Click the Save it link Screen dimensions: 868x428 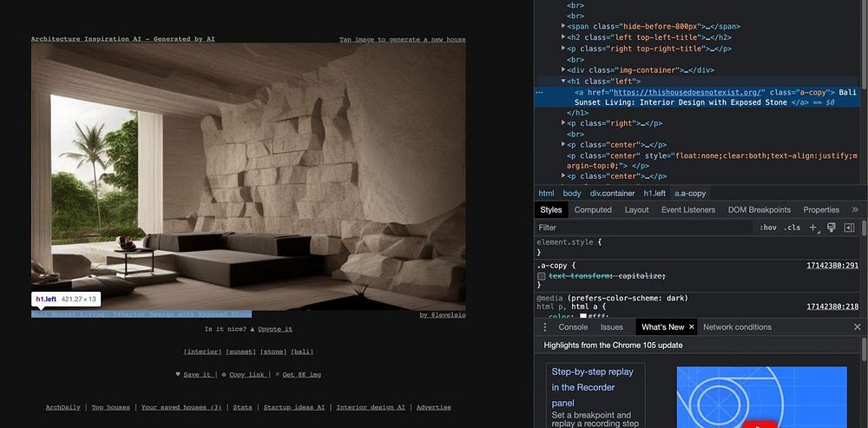click(x=197, y=375)
